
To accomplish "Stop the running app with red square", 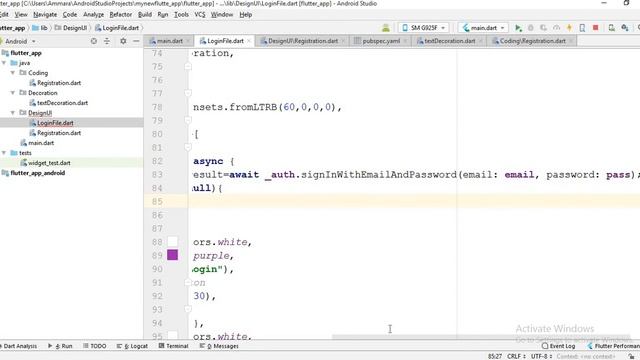I will [x=596, y=28].
